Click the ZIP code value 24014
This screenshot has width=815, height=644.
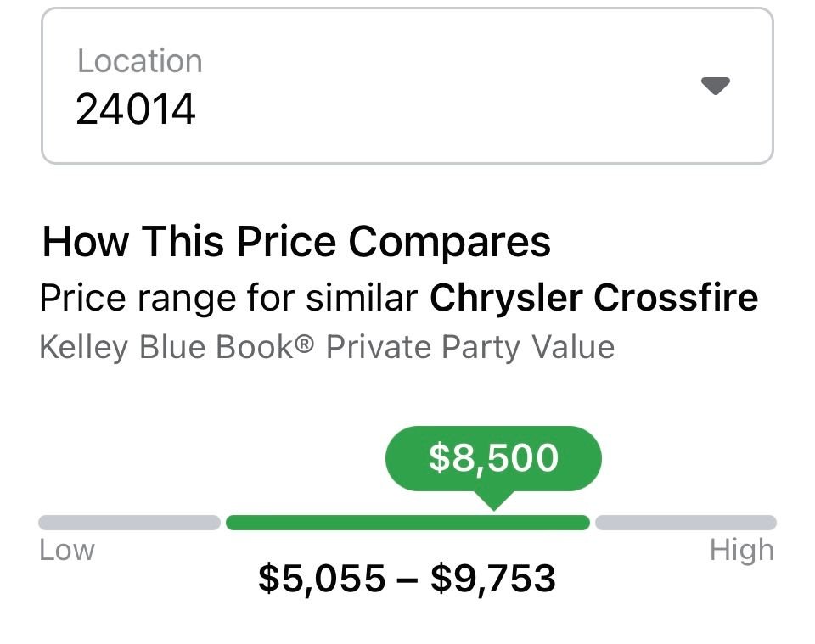[x=136, y=106]
